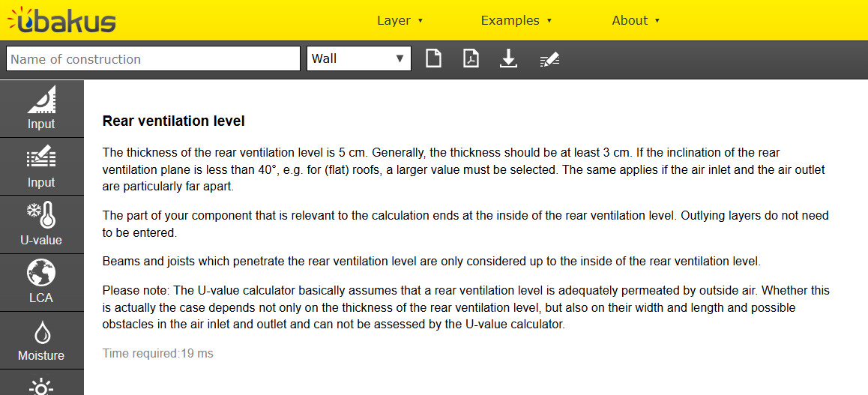Open the Layer menu
Viewport: 868px width, 395px height.
pos(400,20)
